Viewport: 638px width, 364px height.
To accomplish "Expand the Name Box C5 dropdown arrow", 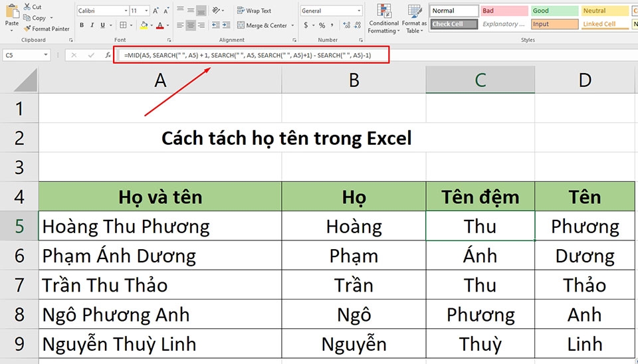I will 46,55.
